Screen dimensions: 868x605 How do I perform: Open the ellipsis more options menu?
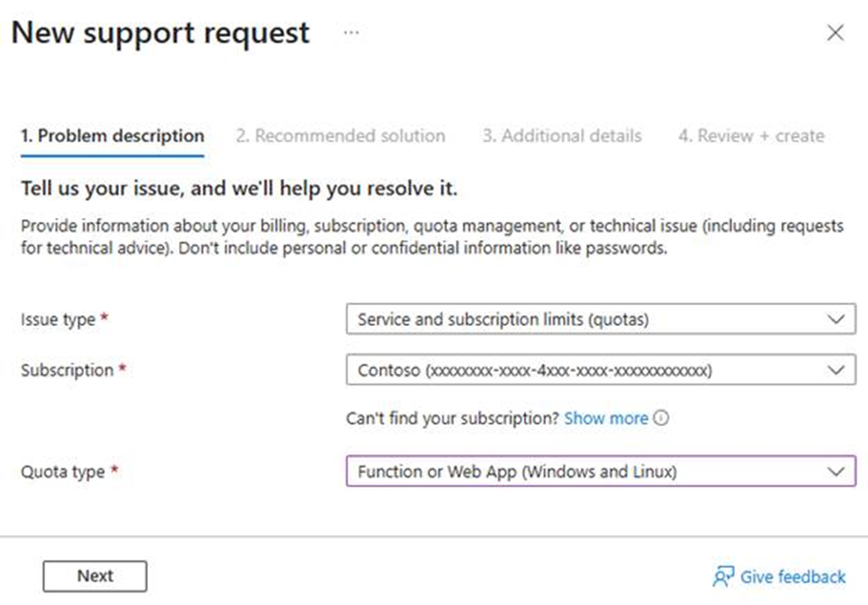pyautogui.click(x=352, y=33)
